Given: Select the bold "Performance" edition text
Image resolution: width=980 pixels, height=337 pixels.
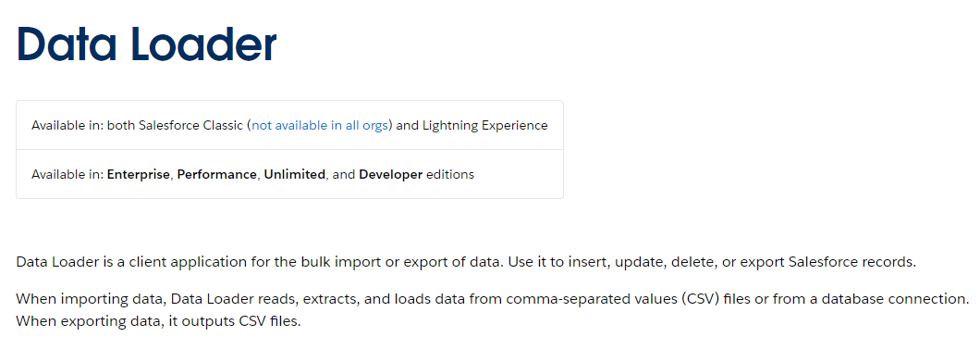Looking at the screenshot, I should [217, 175].
